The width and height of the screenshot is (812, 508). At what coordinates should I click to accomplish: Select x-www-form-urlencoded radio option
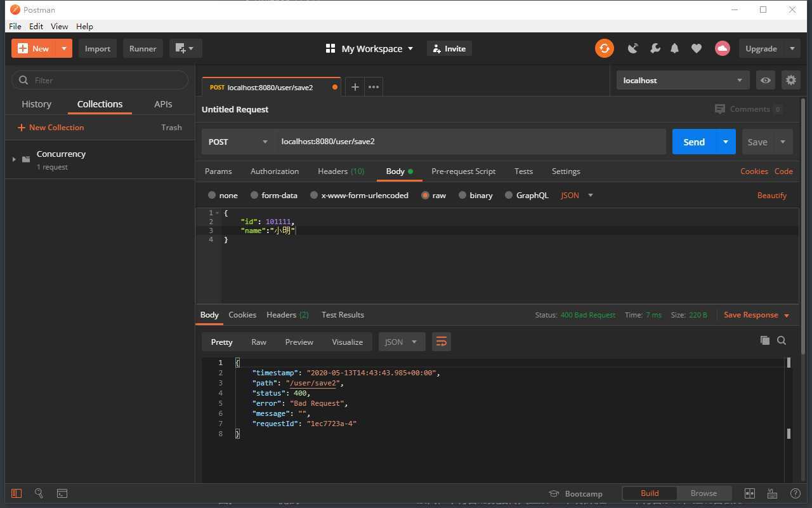(x=314, y=195)
